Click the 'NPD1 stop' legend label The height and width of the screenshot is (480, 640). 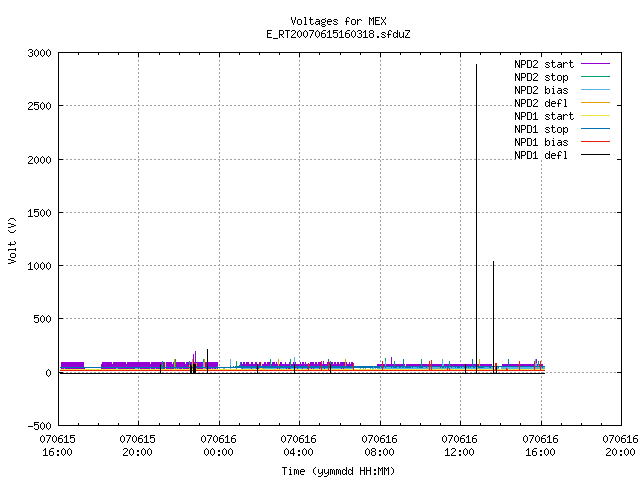541,129
